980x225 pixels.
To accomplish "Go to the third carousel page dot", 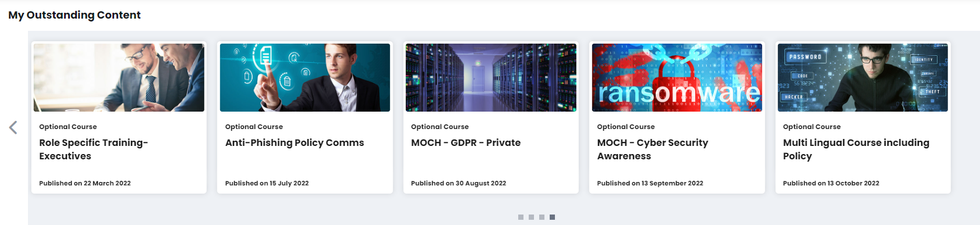I will click(542, 217).
